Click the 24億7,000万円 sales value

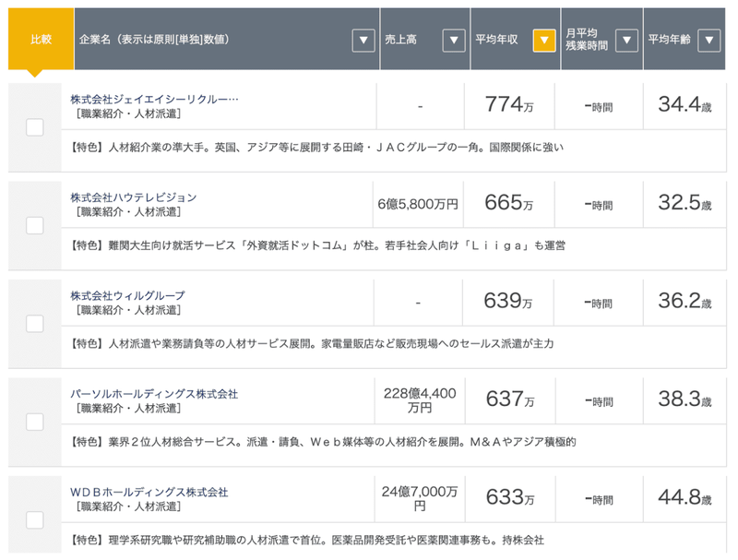coord(420,498)
